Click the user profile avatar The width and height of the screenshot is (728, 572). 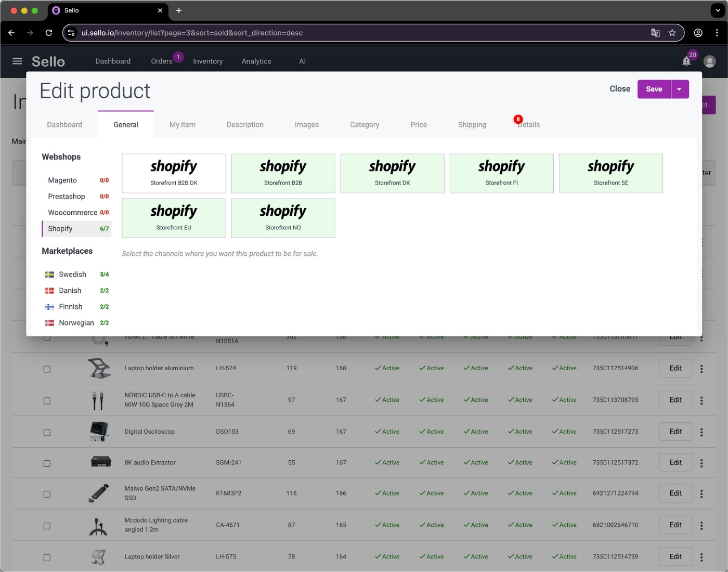pyautogui.click(x=709, y=61)
